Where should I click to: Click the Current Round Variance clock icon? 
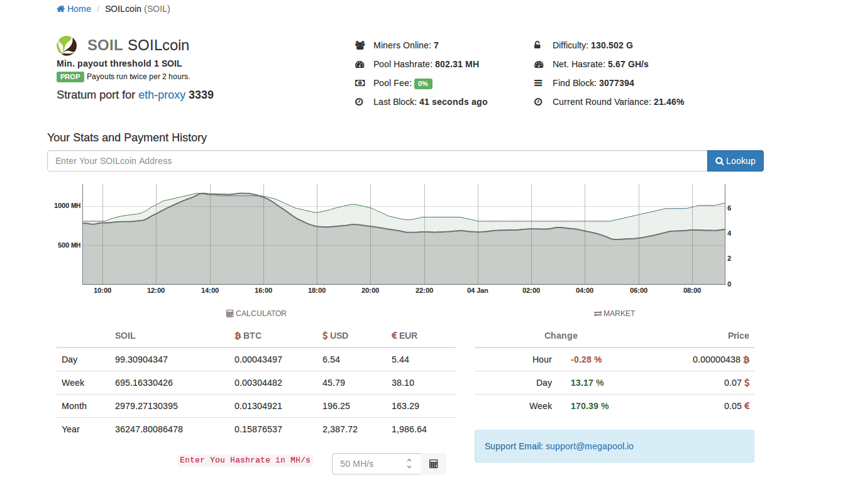[x=538, y=102]
